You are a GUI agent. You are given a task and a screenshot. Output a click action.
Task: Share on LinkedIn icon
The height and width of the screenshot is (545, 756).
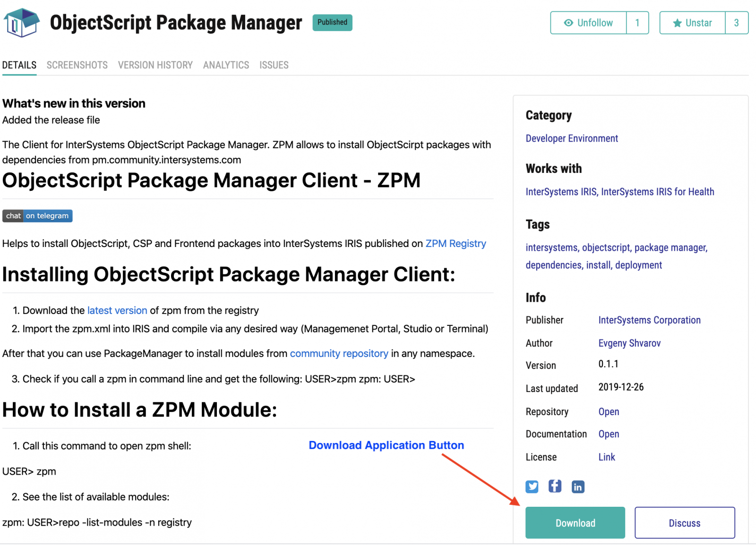578,486
